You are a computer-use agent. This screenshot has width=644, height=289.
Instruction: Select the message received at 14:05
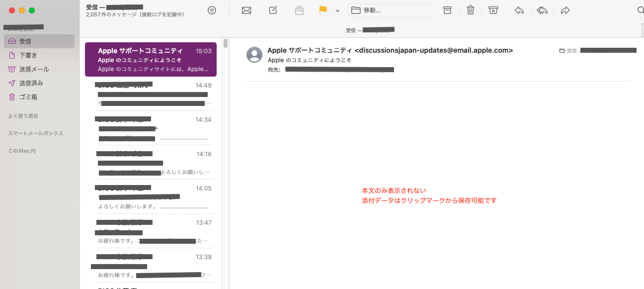click(151, 197)
